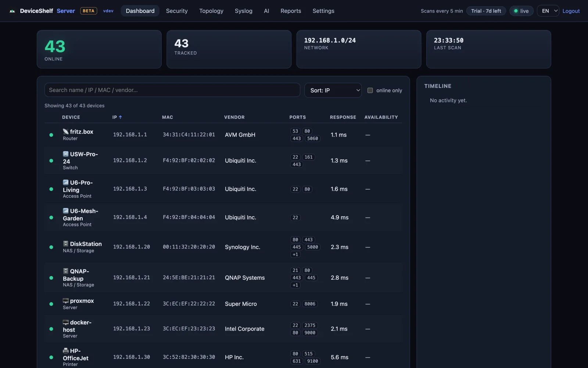Click the DiskStation NAS icon
The width and height of the screenshot is (588, 368).
66,244
